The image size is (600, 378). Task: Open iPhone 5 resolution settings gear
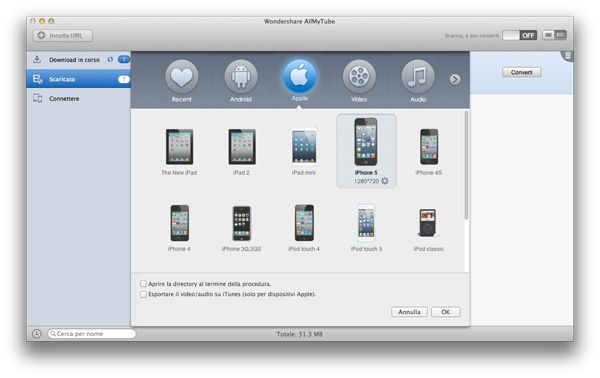pos(385,181)
